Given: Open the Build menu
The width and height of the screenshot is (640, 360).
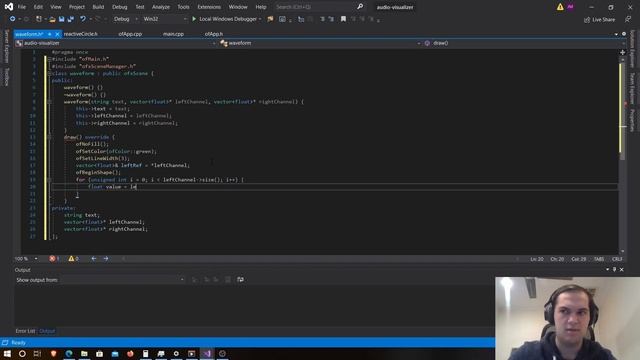Looking at the screenshot, I should coord(98,7).
